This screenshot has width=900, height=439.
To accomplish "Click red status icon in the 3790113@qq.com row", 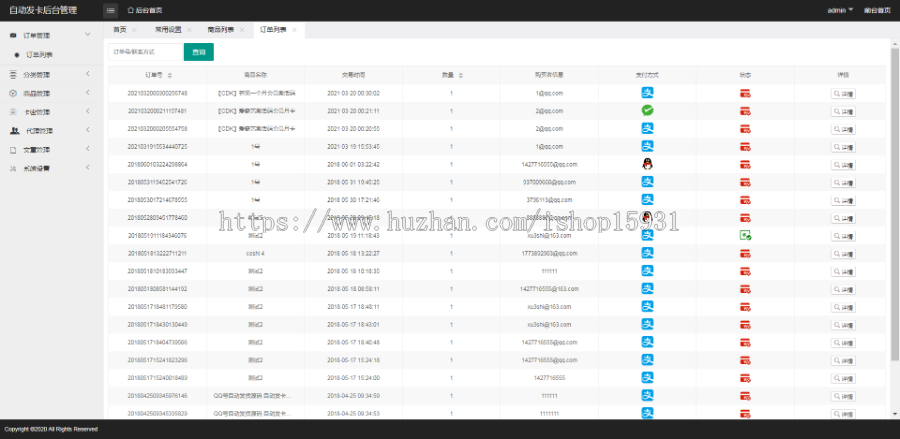I will (746, 200).
